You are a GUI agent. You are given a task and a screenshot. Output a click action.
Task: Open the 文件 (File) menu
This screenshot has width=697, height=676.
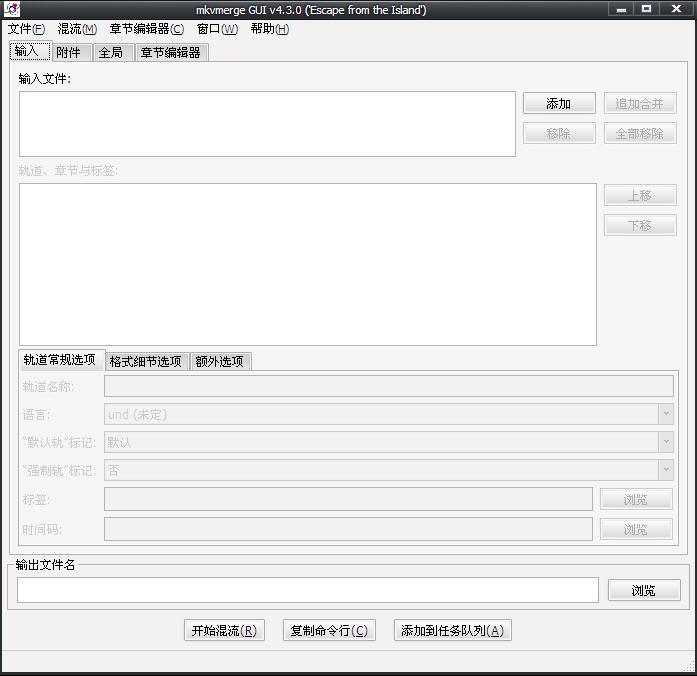(x=26, y=29)
